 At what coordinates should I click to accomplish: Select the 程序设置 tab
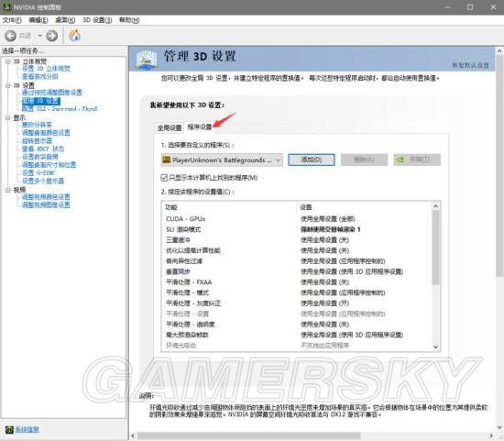(200, 127)
